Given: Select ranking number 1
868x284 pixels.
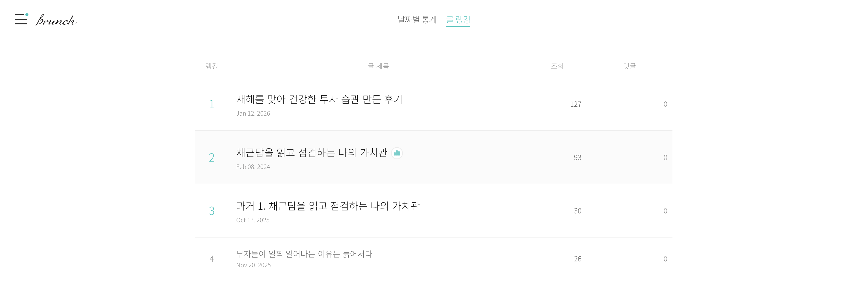Looking at the screenshot, I should [212, 104].
